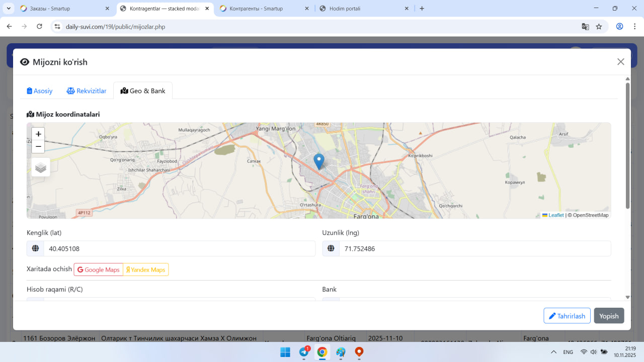Screen dimensions: 644x362
Task: Open the map layers control
Action: [41, 167]
